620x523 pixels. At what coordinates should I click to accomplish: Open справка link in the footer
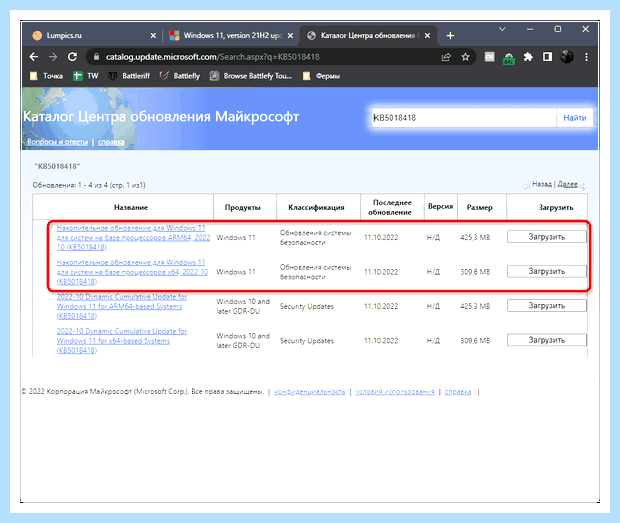pyautogui.click(x=458, y=392)
